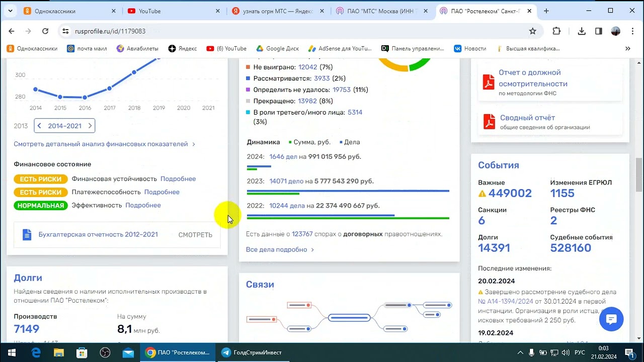
Task: Open court case № А14-1394/2024
Action: pyautogui.click(x=505, y=302)
